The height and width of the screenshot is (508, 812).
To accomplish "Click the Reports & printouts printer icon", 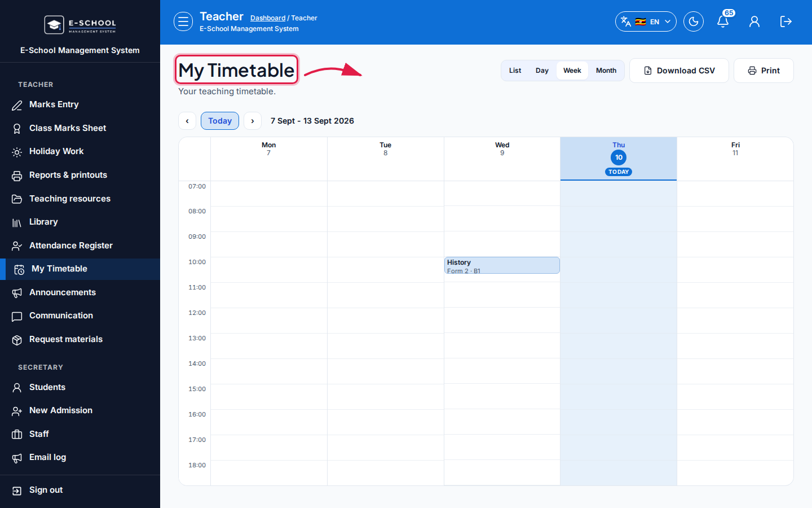I will pos(17,176).
